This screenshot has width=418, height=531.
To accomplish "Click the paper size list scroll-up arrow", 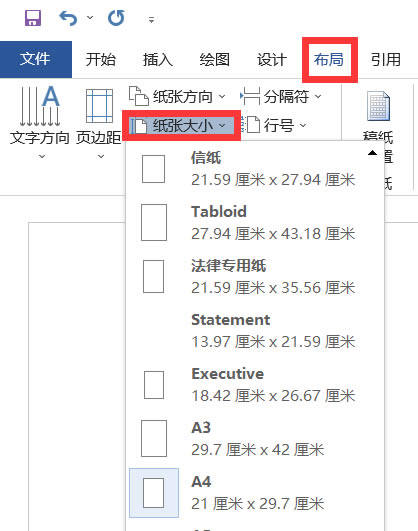I will pyautogui.click(x=373, y=153).
